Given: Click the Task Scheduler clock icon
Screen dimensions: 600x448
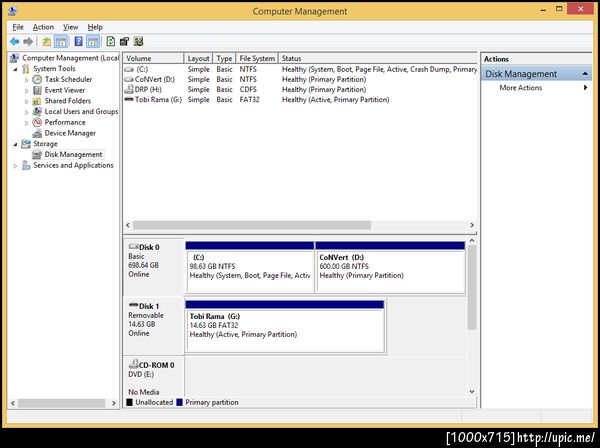Looking at the screenshot, I should tap(37, 80).
